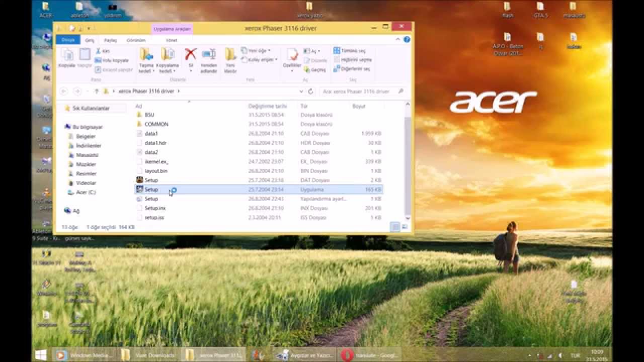Select the layout.bin file row
This screenshot has width=644, height=362.
tap(259, 171)
